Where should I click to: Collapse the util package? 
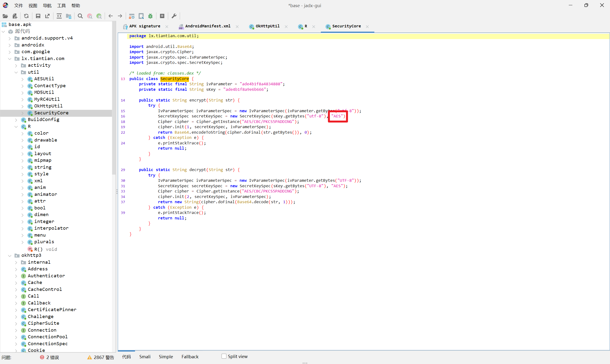tap(16, 72)
